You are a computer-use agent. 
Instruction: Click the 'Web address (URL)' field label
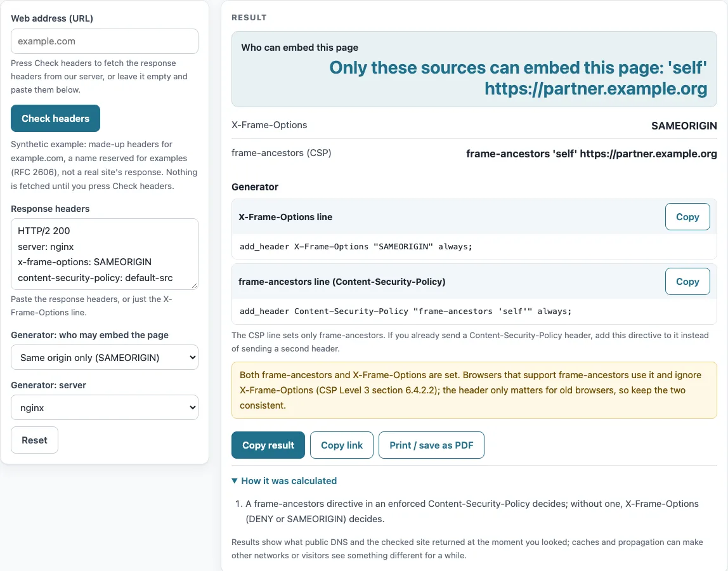(52, 18)
